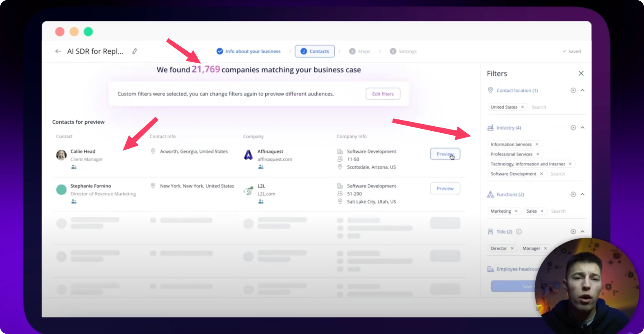644x334 pixels.
Task: Click the people icon under Callie Head
Action: click(74, 167)
